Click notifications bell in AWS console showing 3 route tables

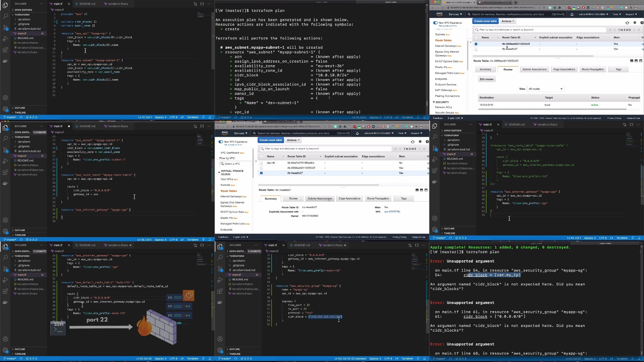pos(357,133)
